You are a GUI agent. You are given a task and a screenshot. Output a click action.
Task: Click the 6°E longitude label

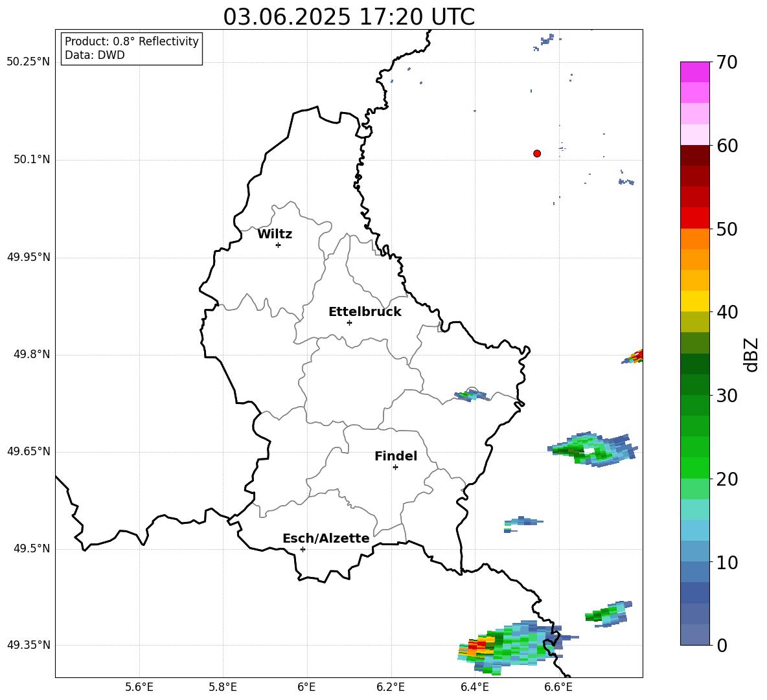click(306, 687)
